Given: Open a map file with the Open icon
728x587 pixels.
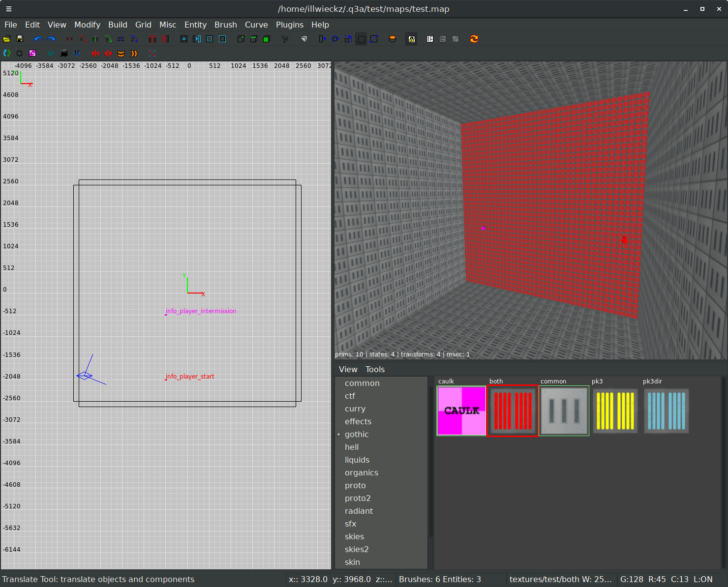Looking at the screenshot, I should click(7, 39).
